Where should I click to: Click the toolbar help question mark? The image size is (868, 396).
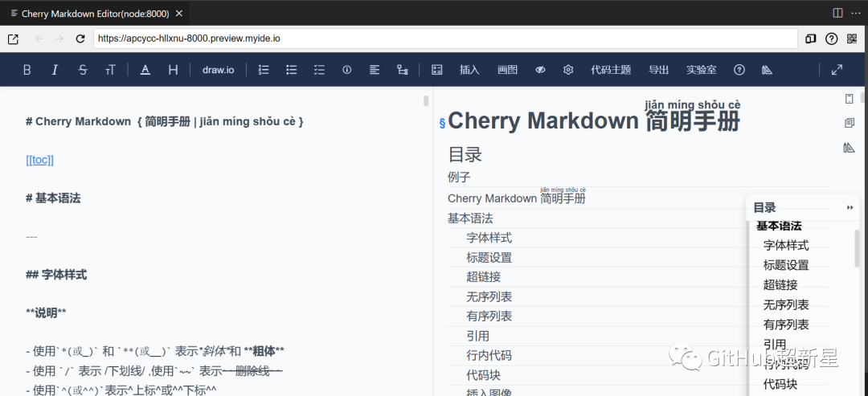(739, 70)
